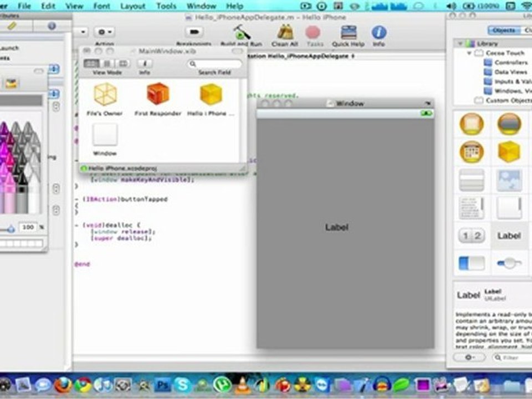Open the Font menu
The image size is (532, 399).
tap(101, 6)
